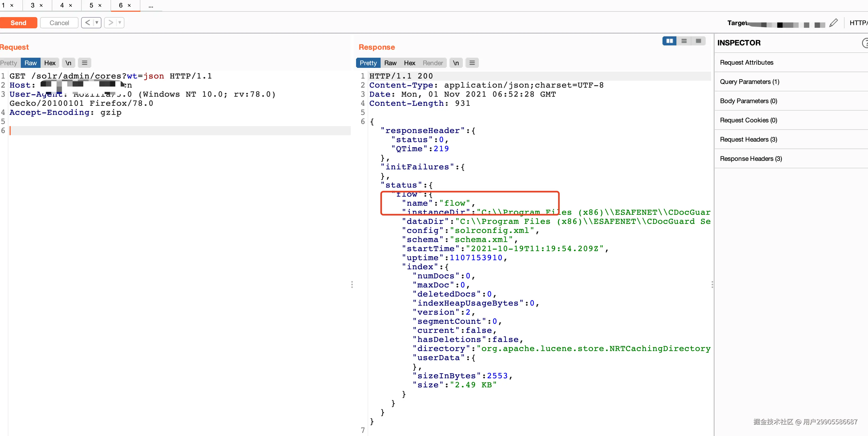Screen dimensions: 868x436
Task: Go back to previous request in history
Action: pos(87,23)
